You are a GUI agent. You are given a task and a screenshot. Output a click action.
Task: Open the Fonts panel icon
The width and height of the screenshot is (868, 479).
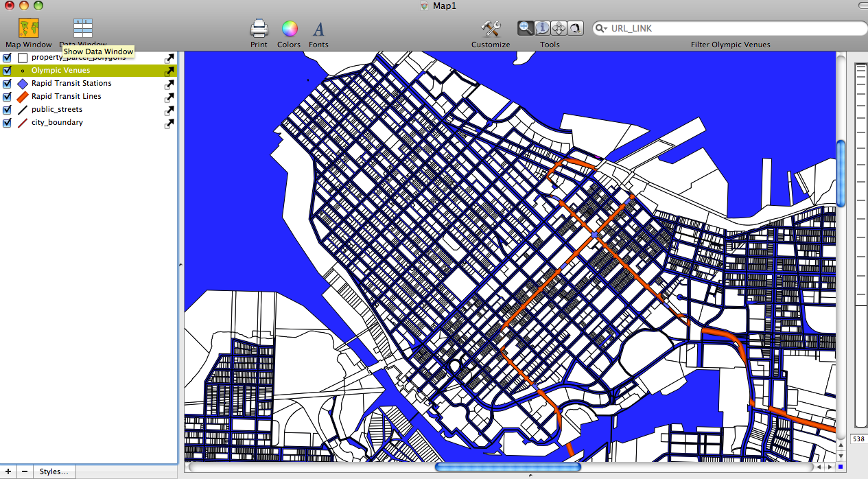pyautogui.click(x=318, y=29)
